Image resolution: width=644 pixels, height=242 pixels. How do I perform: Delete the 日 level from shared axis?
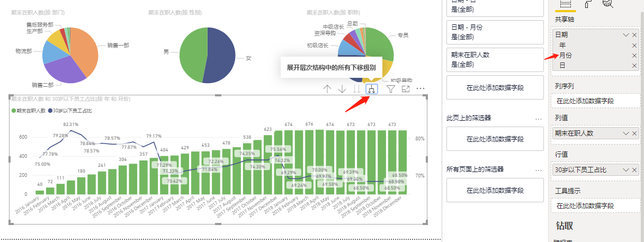(634, 65)
